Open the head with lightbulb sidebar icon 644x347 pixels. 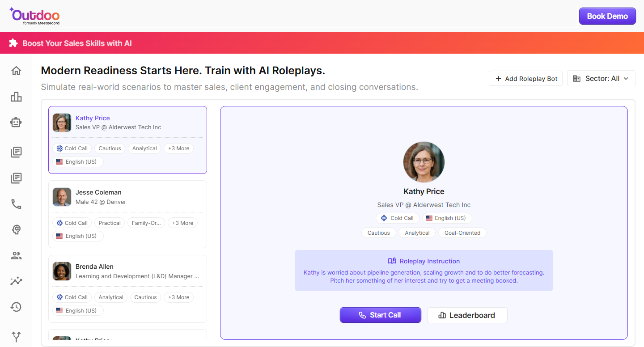[16, 230]
